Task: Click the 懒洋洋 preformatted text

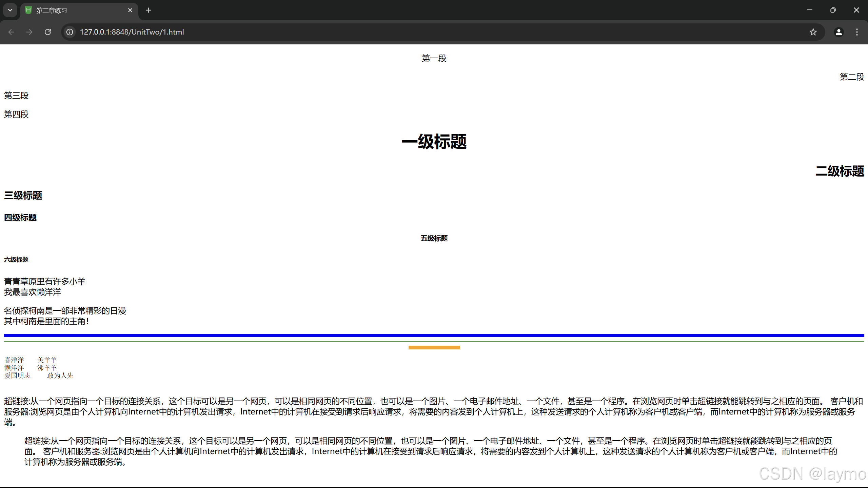Action: pos(14,368)
